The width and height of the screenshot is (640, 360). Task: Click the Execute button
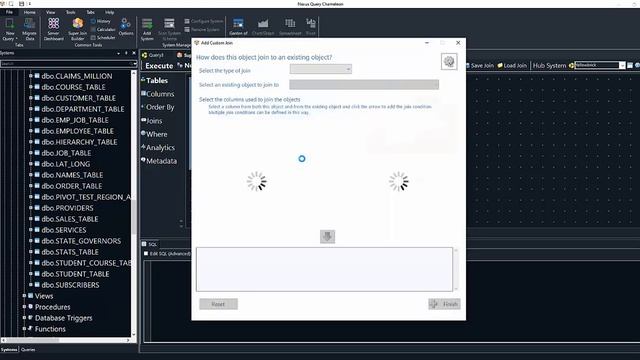158,66
